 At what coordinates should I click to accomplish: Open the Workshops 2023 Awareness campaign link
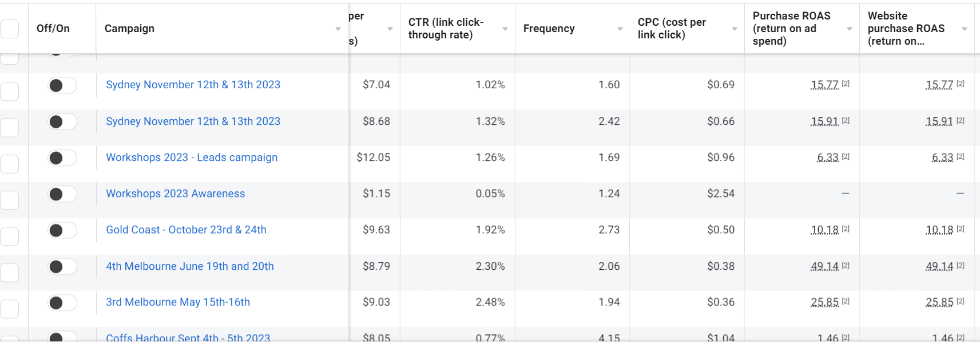click(x=175, y=194)
